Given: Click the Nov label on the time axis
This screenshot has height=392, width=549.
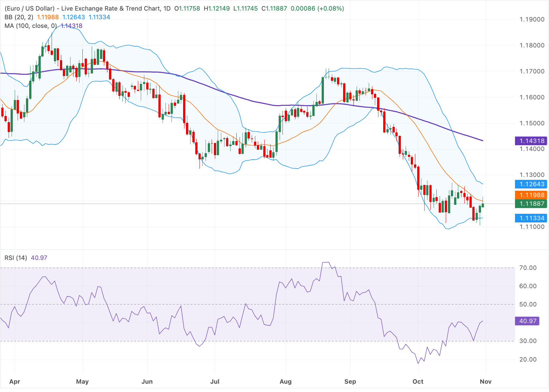Looking at the screenshot, I should point(486,381).
